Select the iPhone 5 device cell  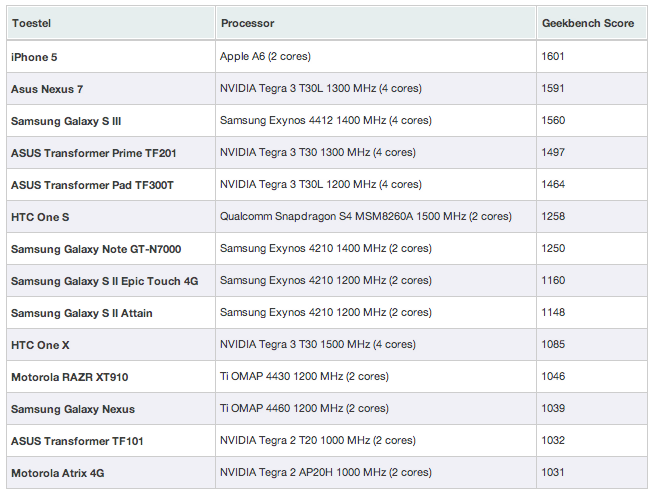(x=111, y=57)
